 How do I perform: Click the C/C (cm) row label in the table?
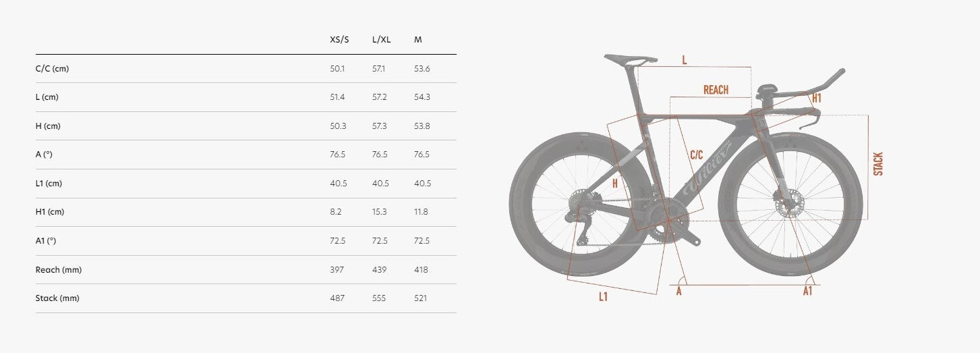tap(52, 69)
